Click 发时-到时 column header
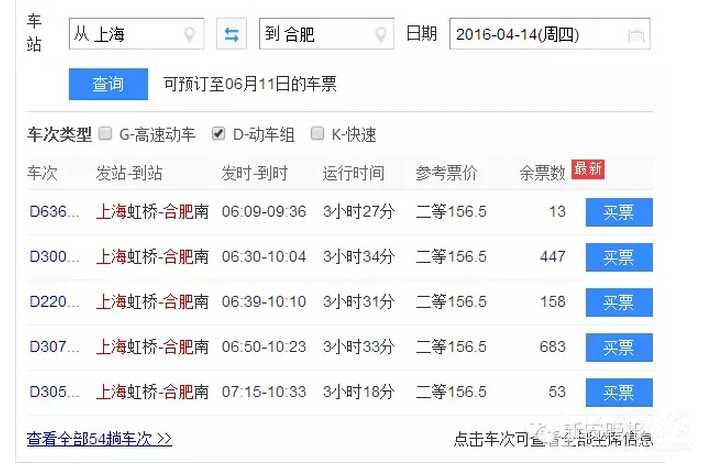This screenshot has width=702, height=464. [x=254, y=173]
